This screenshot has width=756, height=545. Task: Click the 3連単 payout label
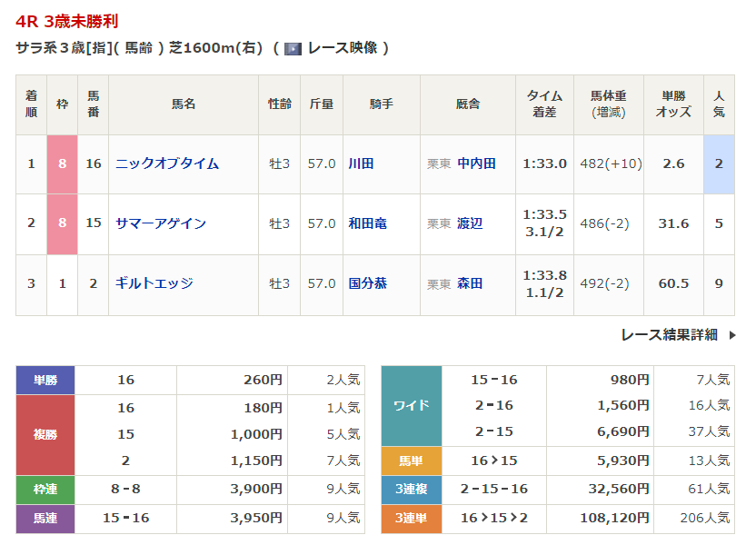coord(411,518)
